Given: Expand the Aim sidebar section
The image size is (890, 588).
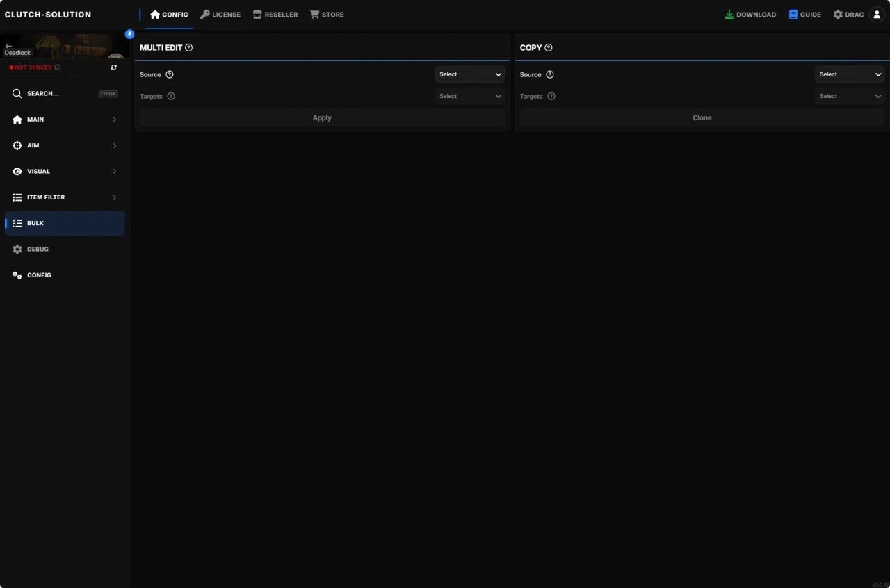Looking at the screenshot, I should [x=64, y=146].
